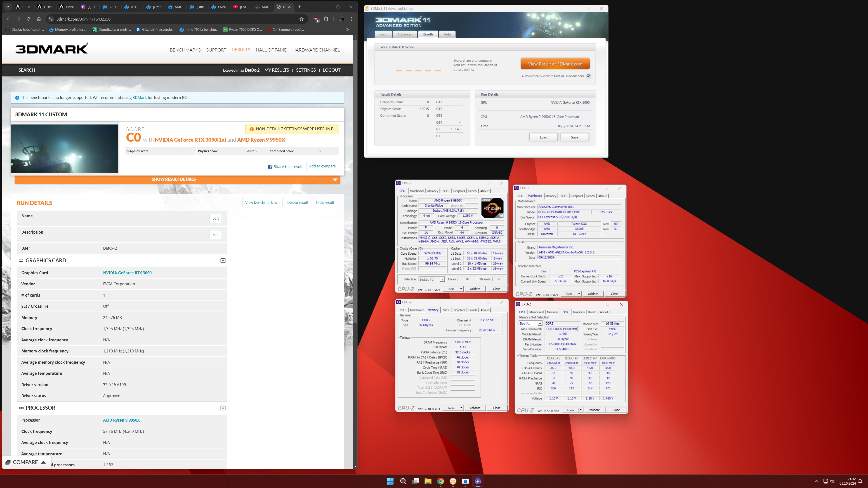The width and height of the screenshot is (868, 488).
Task: Click LOGOUT link
Action: point(332,70)
